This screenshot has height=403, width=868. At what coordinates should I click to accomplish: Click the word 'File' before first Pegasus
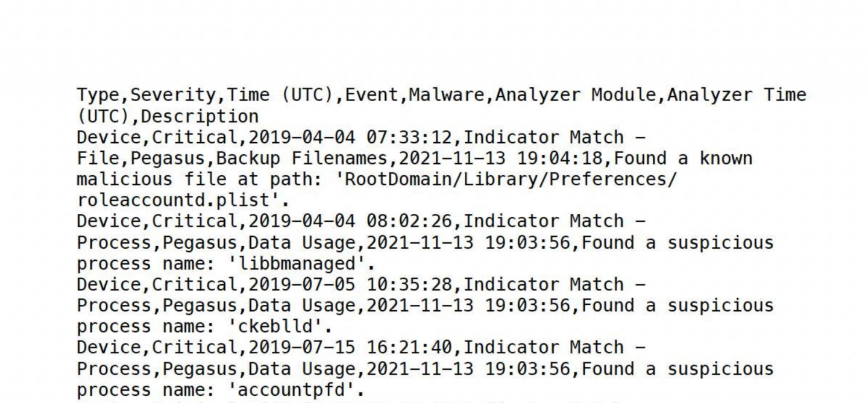tap(98, 158)
